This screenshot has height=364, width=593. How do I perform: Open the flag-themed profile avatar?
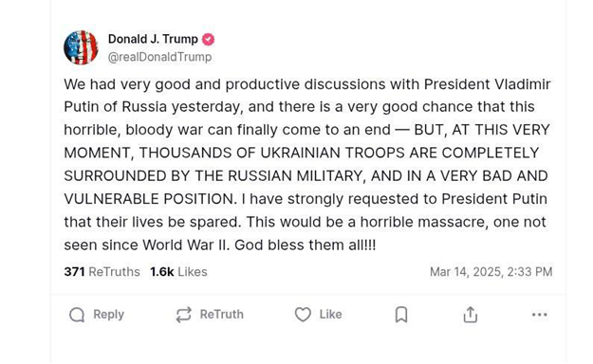(x=81, y=47)
